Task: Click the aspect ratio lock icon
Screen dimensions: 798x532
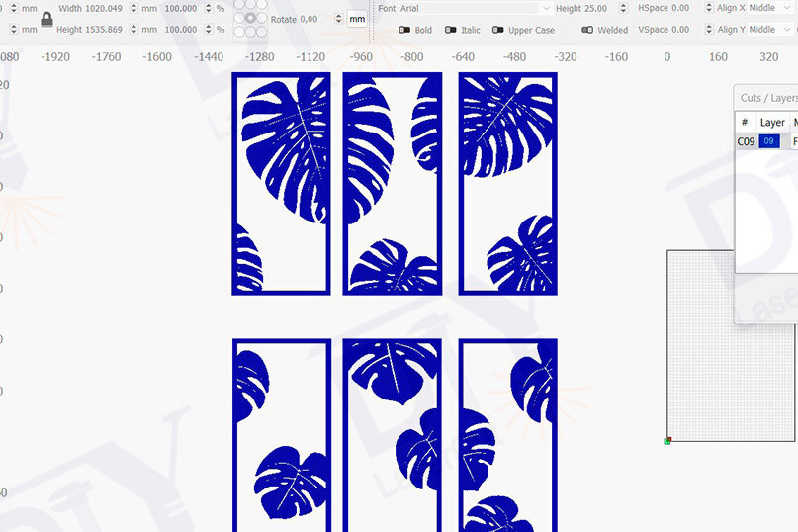Action: click(46, 19)
